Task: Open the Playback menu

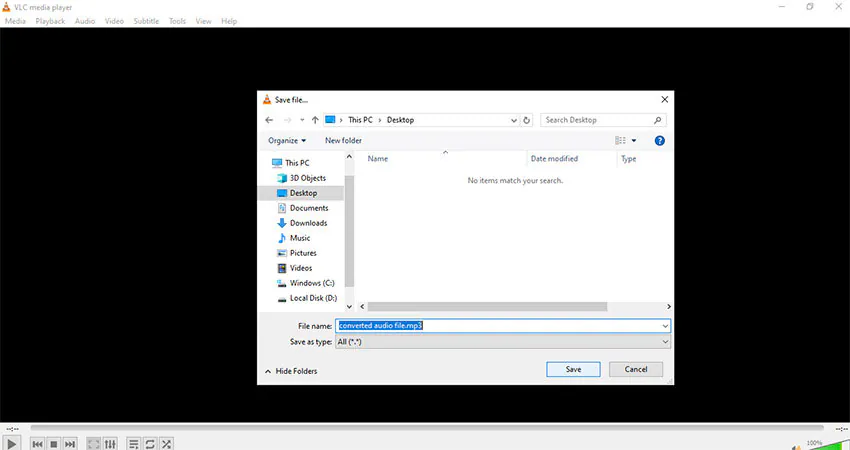Action: pos(50,21)
